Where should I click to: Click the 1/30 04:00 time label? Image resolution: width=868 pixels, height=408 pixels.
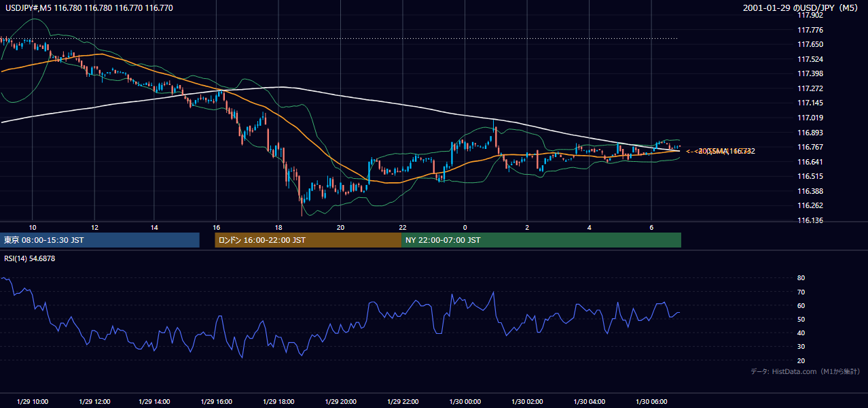pos(589,402)
